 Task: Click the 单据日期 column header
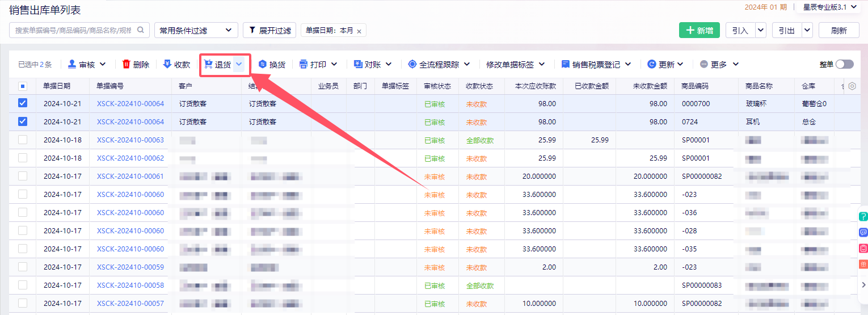tap(57, 86)
